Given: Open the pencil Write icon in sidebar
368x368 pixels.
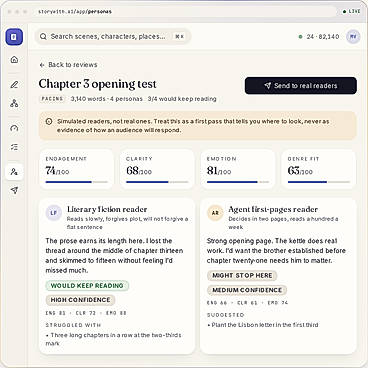Looking at the screenshot, I should 14,85.
